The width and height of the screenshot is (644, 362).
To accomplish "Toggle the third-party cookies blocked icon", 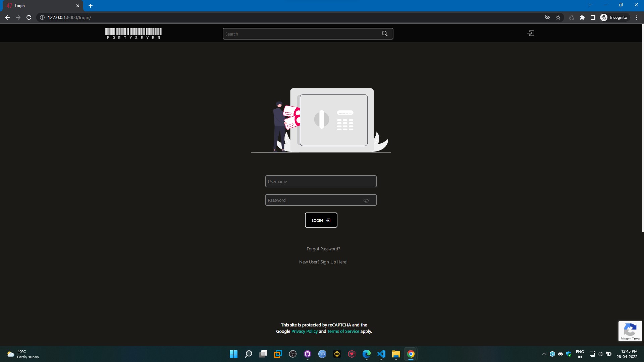I will 547,17.
